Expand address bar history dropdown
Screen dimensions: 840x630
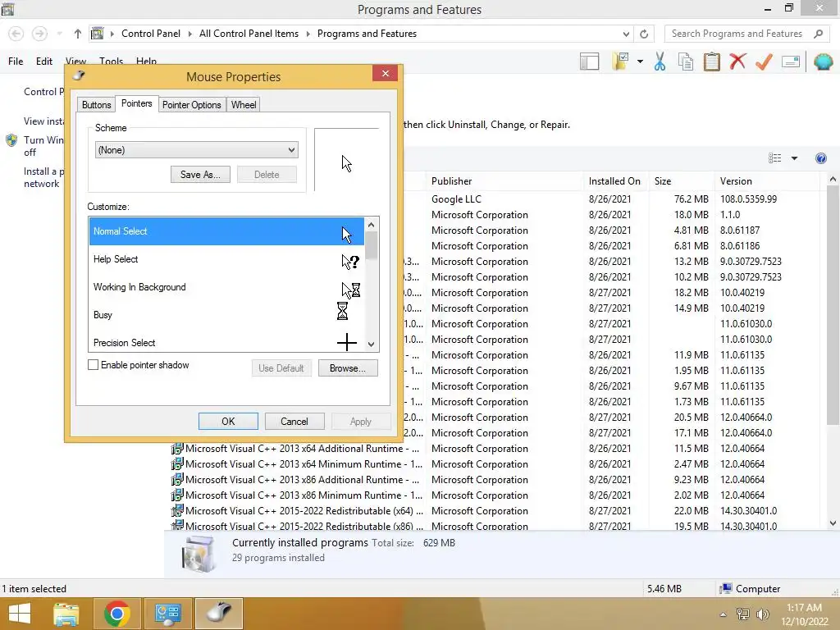[626, 34]
